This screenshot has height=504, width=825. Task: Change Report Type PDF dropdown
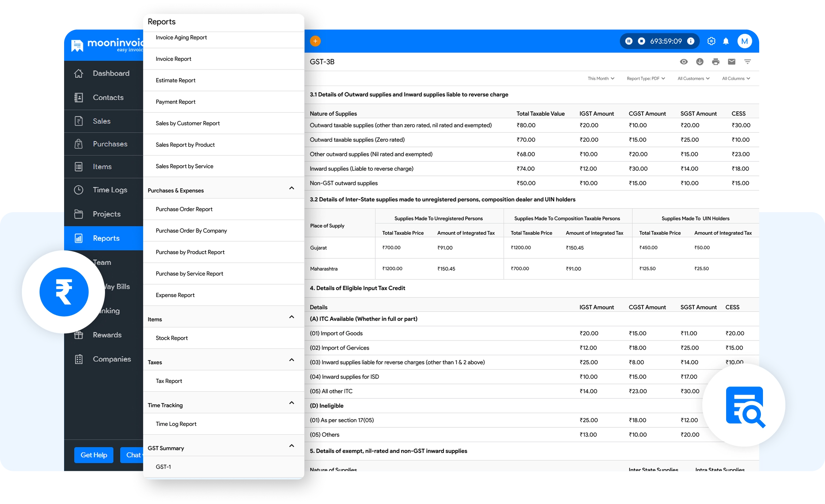pyautogui.click(x=646, y=78)
